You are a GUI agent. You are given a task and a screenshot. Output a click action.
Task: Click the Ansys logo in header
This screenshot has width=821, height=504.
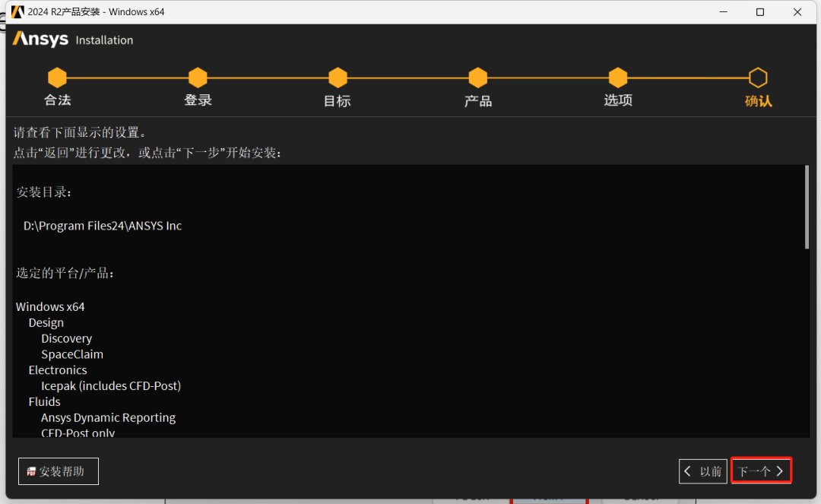point(40,40)
